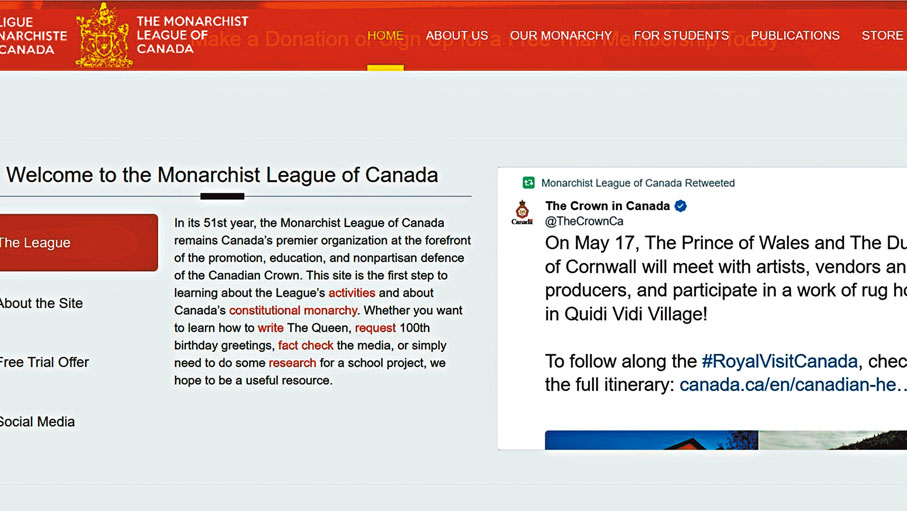Open the @TheCrownCa handle
907x511 pixels.
coord(584,222)
